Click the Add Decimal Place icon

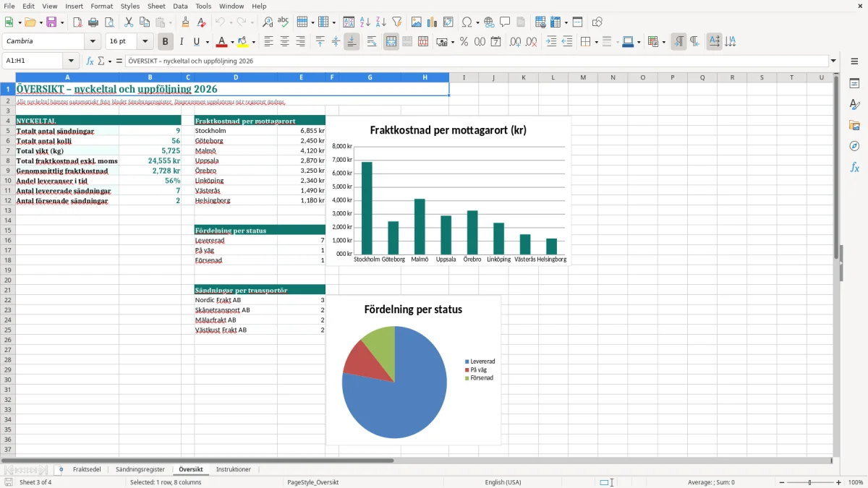click(x=516, y=42)
